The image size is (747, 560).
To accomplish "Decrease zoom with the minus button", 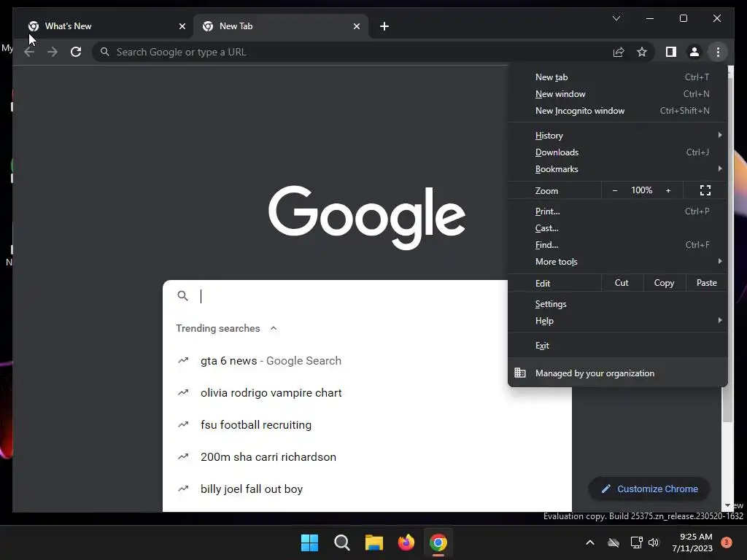I will pos(614,190).
